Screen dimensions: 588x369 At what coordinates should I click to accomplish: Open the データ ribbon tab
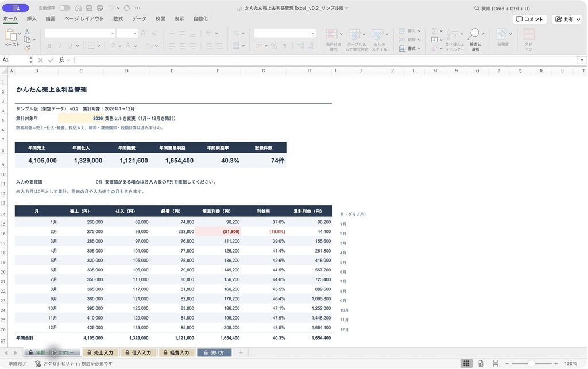tap(139, 19)
